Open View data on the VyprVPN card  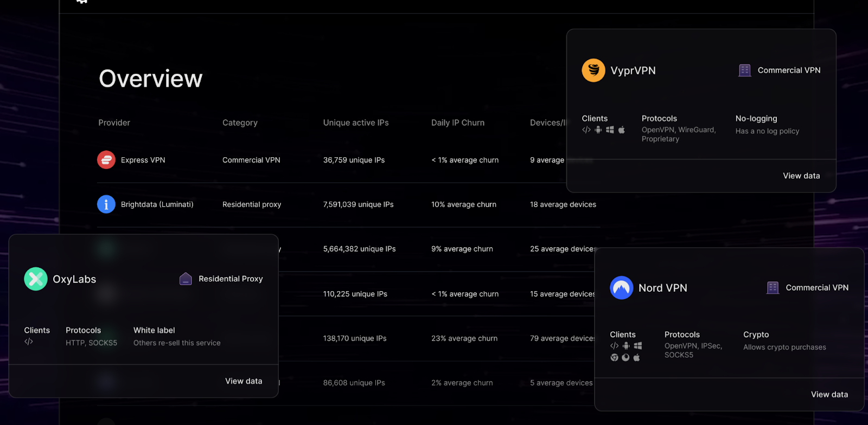(x=801, y=176)
